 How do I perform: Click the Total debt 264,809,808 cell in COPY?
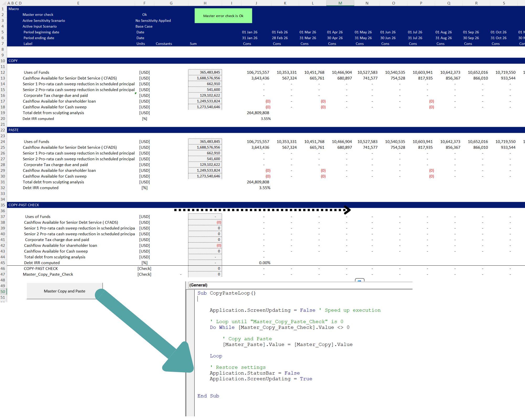point(258,113)
